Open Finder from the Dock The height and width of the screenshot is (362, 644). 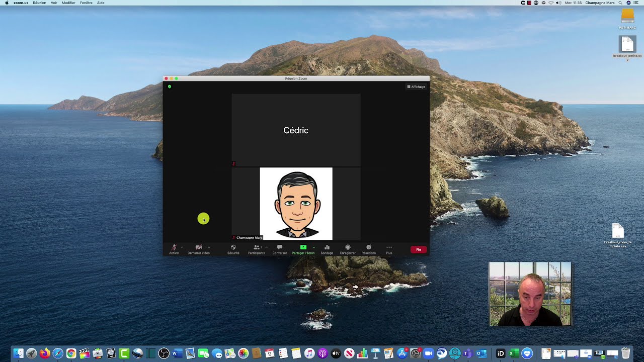click(19, 353)
